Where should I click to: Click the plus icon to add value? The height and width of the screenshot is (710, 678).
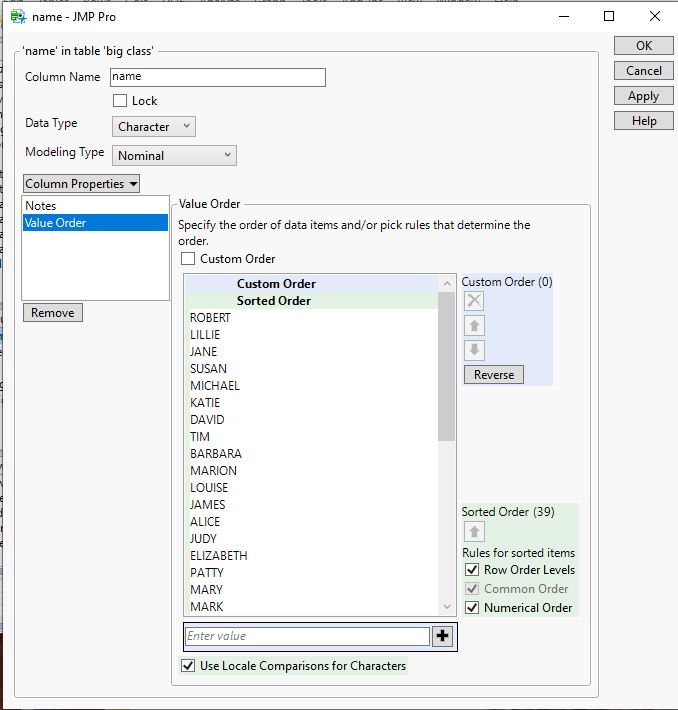(x=442, y=636)
